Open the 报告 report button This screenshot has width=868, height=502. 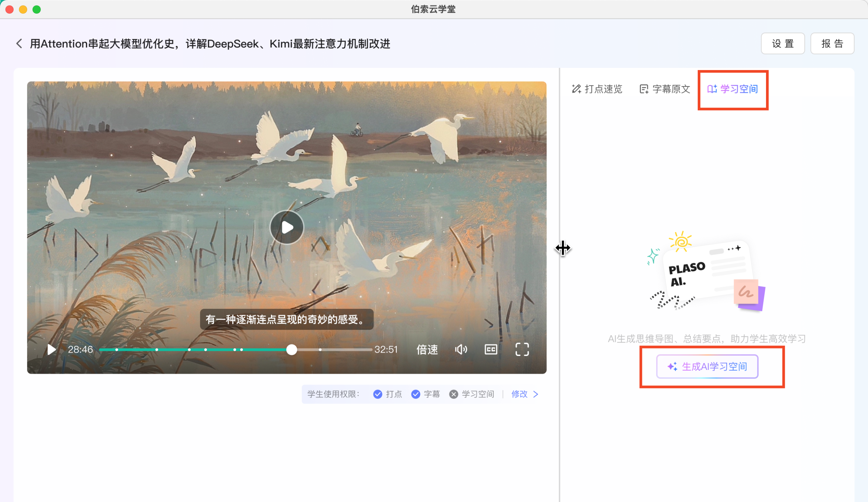coord(832,44)
